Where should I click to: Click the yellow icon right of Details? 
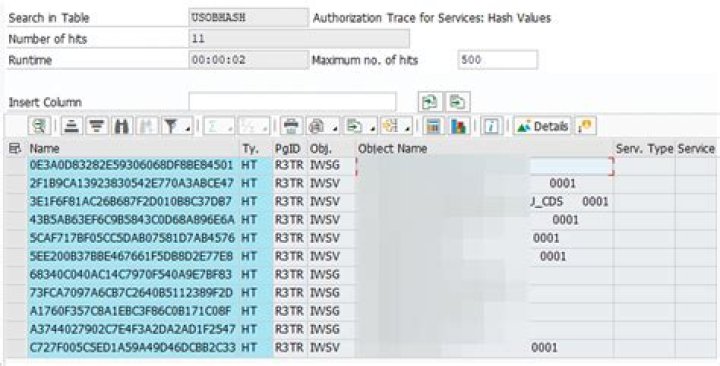coord(585,126)
